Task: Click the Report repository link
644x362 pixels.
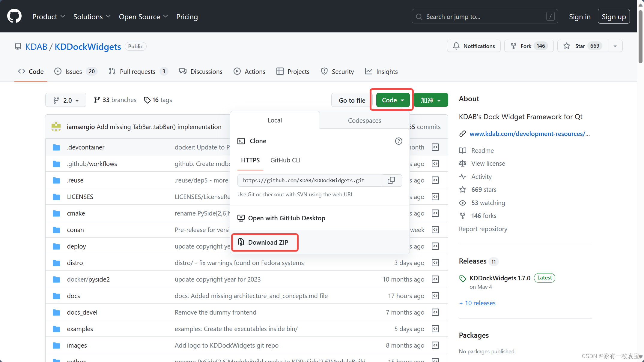Action: [x=483, y=229]
